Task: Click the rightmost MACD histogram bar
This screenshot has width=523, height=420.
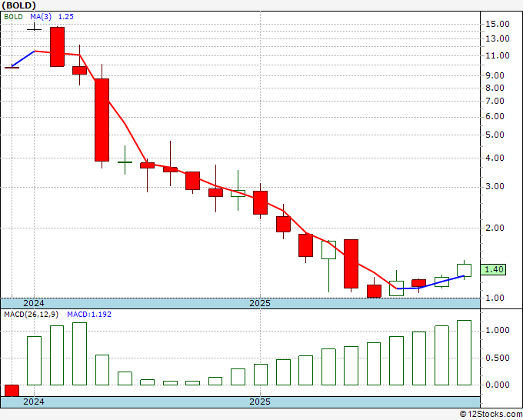Action: [x=464, y=352]
